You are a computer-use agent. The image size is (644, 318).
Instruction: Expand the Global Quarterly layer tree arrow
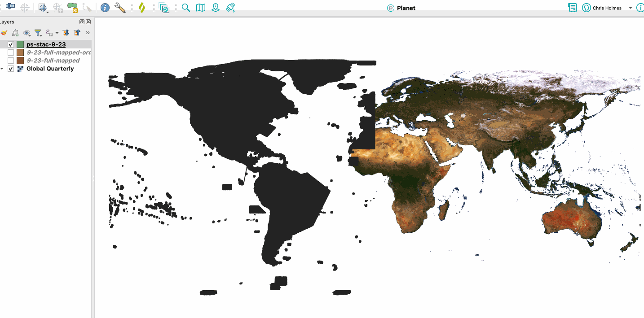[x=2, y=69]
